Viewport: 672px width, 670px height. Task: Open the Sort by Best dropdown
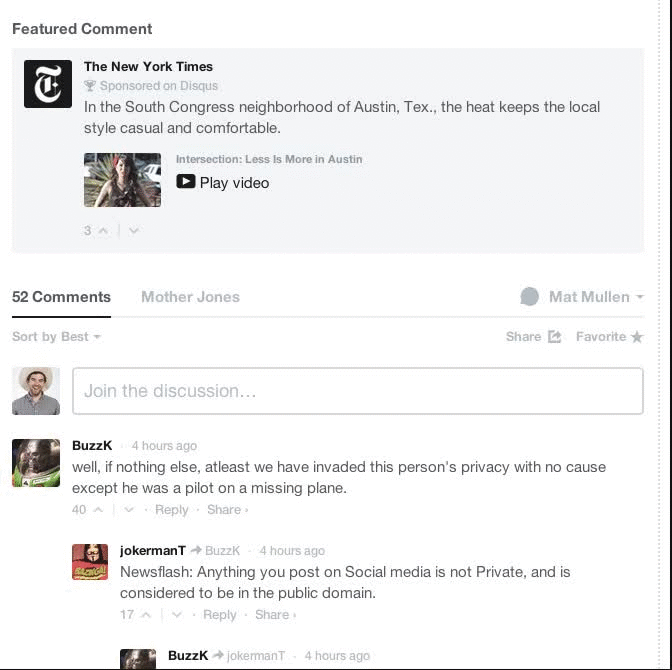pyautogui.click(x=56, y=337)
